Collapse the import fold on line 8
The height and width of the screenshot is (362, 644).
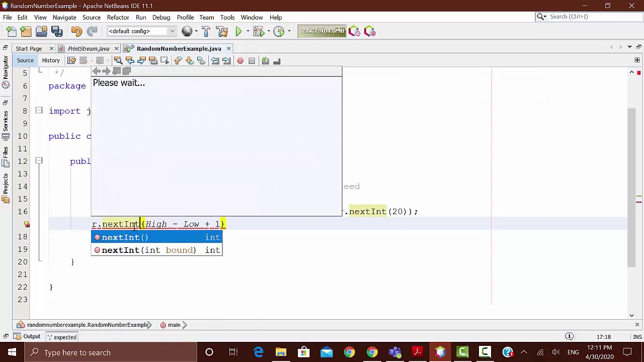point(39,111)
